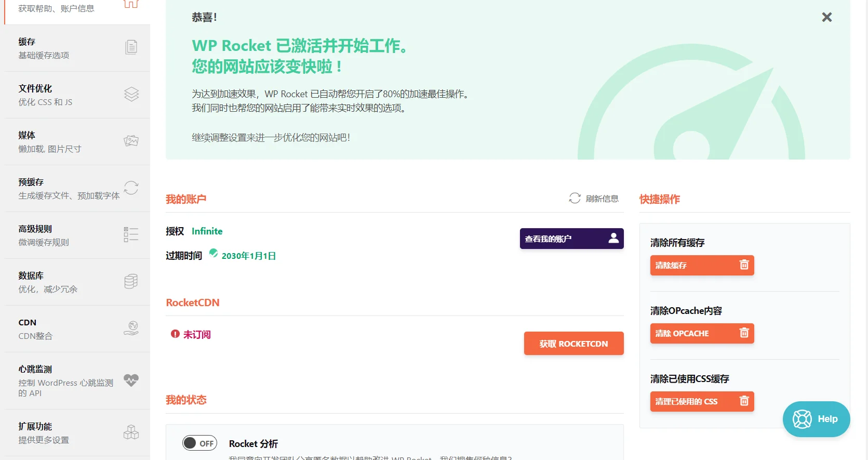
Task: Click the 清除已使用CSS缓存 label
Action: click(690, 379)
